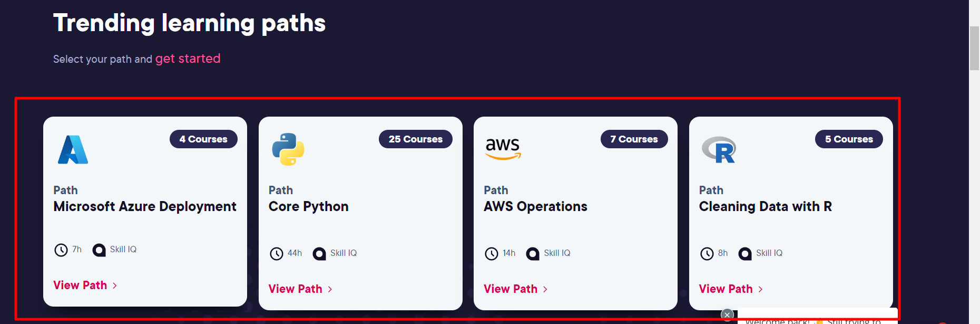Open View Path for Microsoft Azure Deployment
The width and height of the screenshot is (980, 324).
point(85,285)
